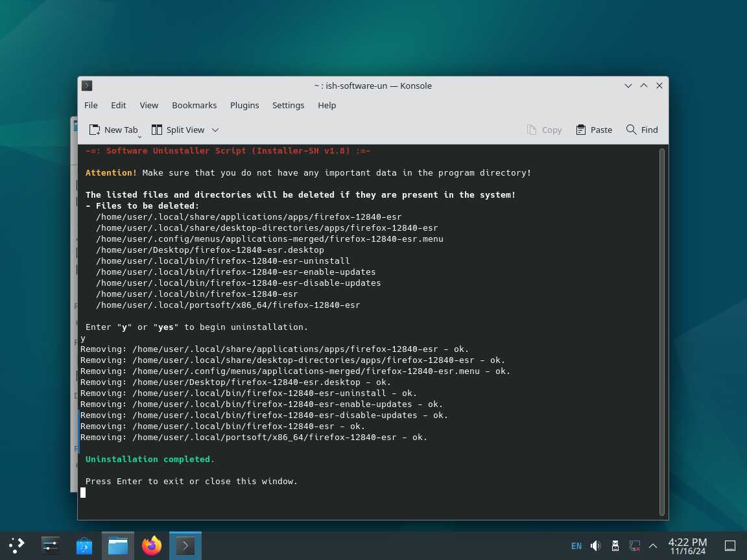
Task: Click the Paste toolbar button
Action: [594, 130]
